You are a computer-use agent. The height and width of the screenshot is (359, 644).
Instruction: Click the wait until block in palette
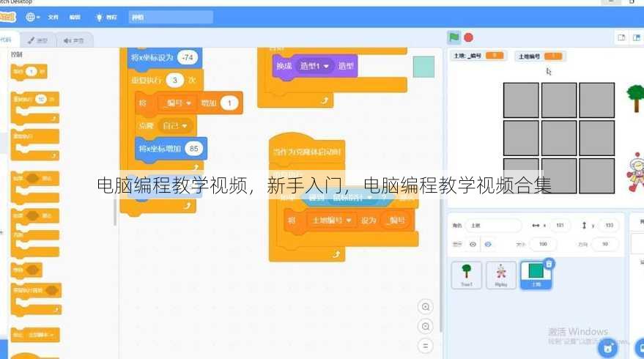pyautogui.click(x=26, y=270)
